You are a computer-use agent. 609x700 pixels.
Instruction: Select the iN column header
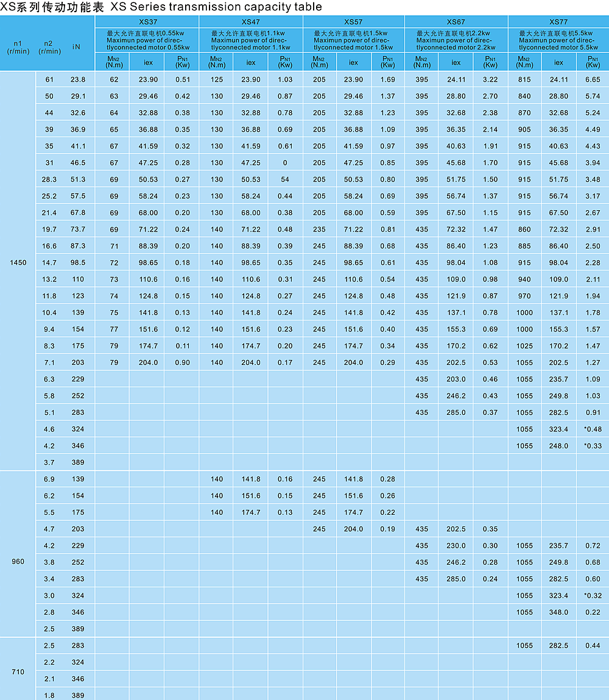(x=77, y=47)
